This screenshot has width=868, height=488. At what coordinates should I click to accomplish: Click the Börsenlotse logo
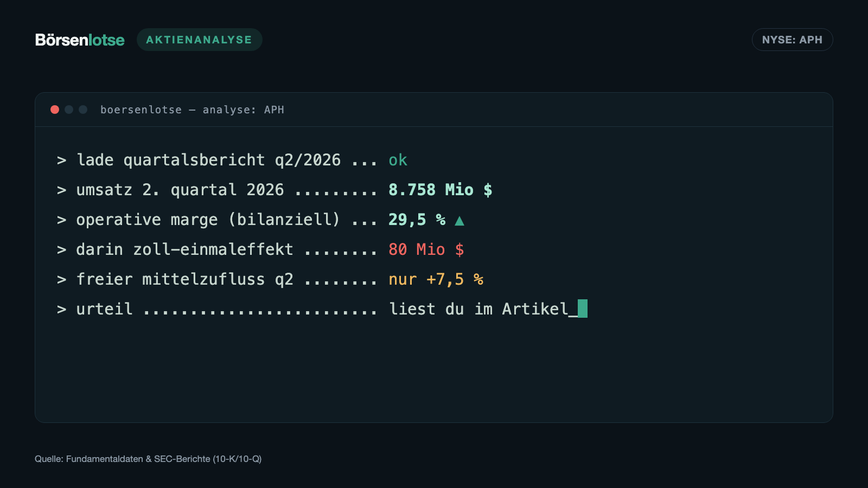click(80, 40)
